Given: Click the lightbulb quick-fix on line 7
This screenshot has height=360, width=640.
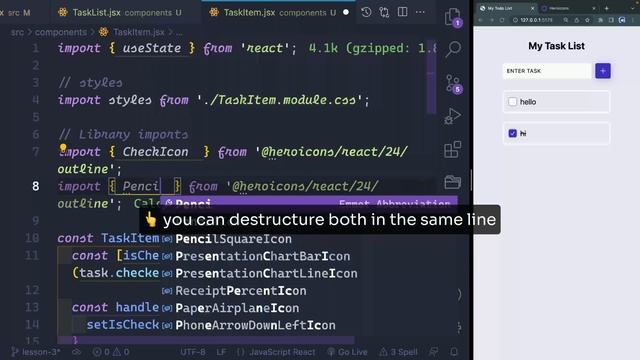Looking at the screenshot, I should [x=63, y=149].
